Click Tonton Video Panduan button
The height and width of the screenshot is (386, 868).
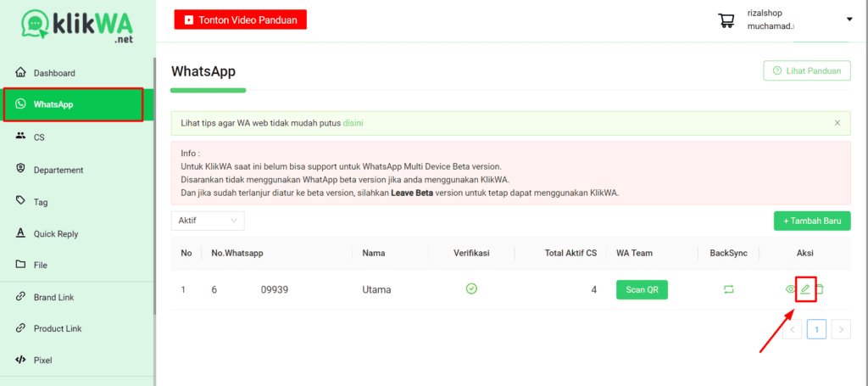pos(240,20)
